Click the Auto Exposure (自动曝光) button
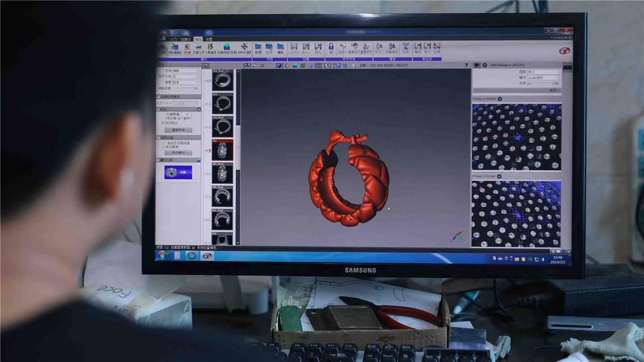Viewport: 644px width, 362px height. 179,153
